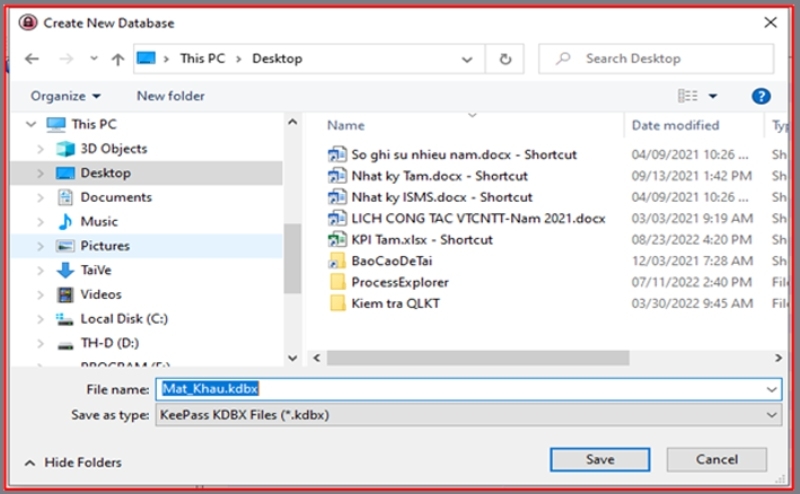Select TaiVe downloads folder in tree
Screen dimensions: 800x494
pos(95,270)
